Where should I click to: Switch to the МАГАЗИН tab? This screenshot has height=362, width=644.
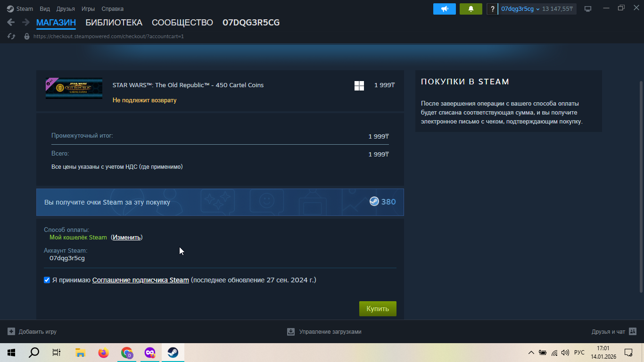[x=56, y=23]
